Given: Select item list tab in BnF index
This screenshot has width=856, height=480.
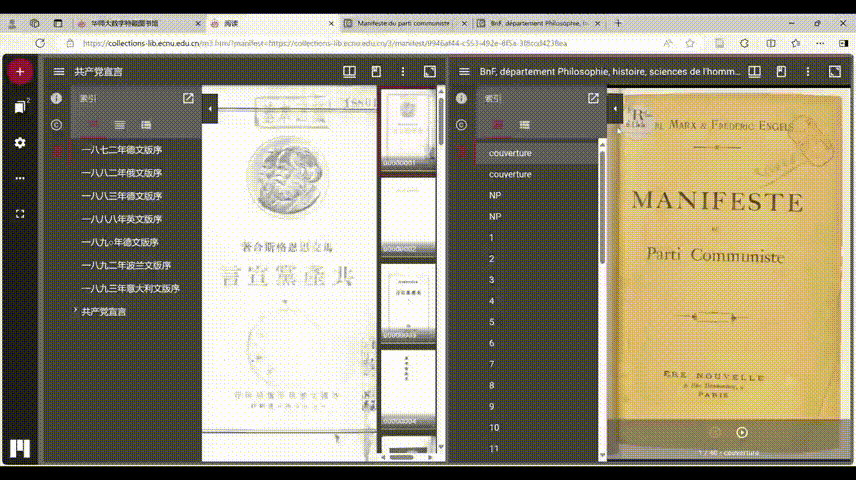Looking at the screenshot, I should click(x=498, y=125).
